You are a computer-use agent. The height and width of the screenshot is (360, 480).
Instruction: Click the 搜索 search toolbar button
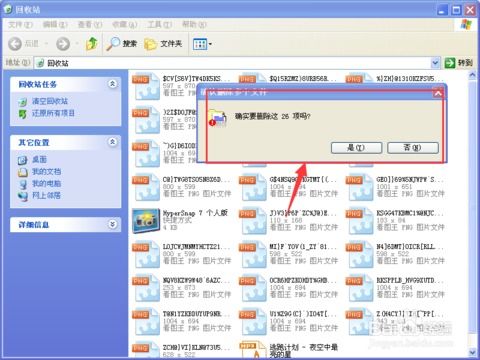click(122, 44)
